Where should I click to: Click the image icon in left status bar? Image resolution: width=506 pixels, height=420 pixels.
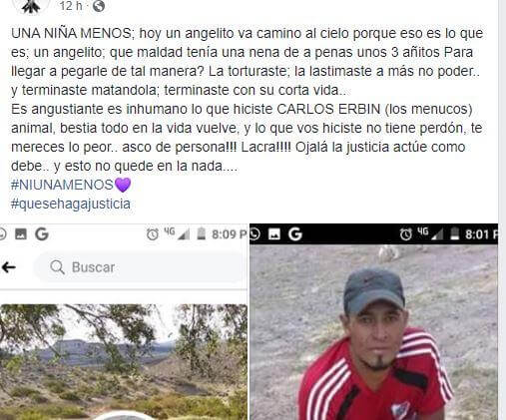click(21, 234)
